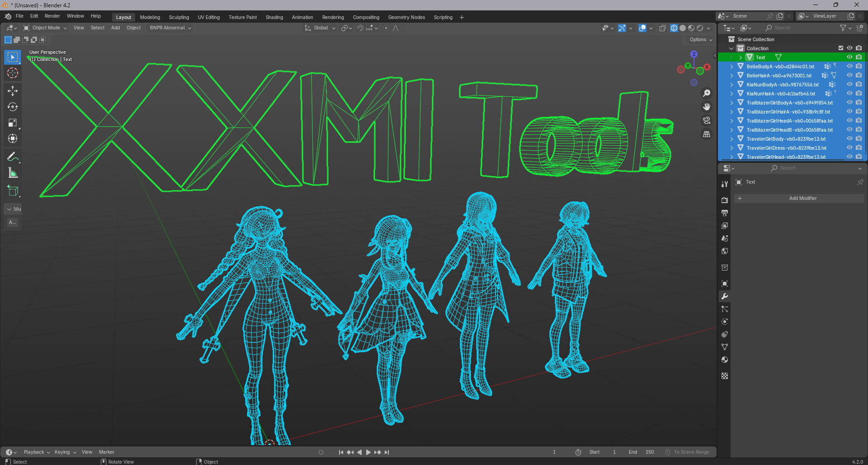The height and width of the screenshot is (465, 868).
Task: Select the Rotate tool
Action: 13,107
